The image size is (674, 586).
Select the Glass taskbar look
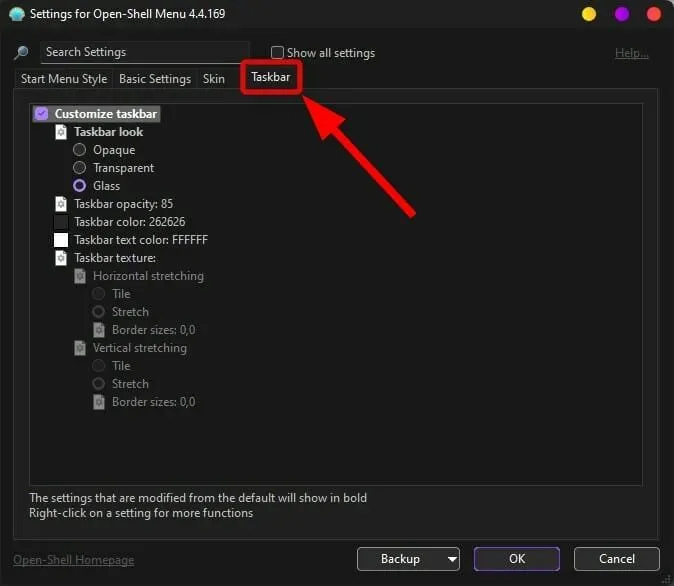pyautogui.click(x=80, y=186)
